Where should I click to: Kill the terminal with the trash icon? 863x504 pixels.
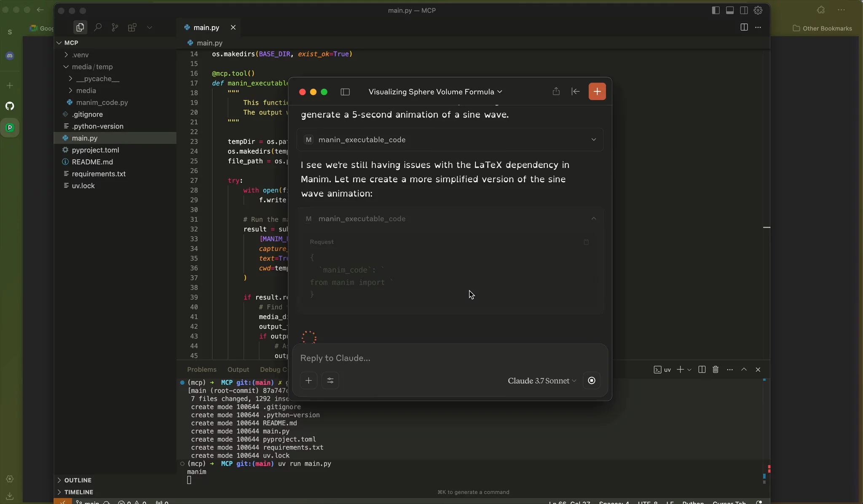[x=716, y=370]
